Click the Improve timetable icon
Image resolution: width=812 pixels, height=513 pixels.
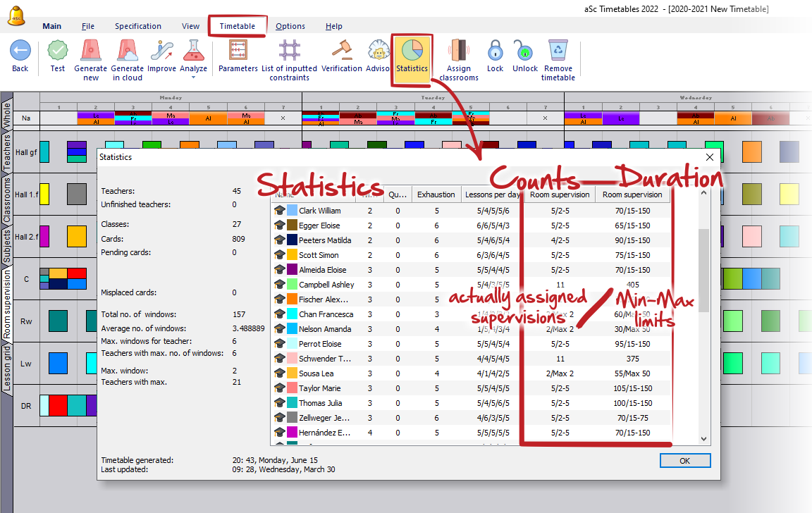tap(161, 51)
